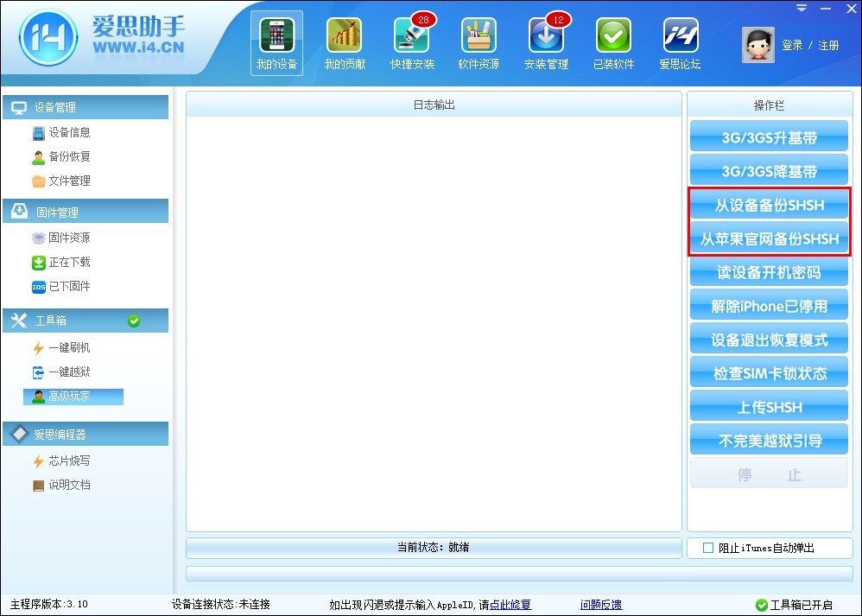Collapse the 爱思编程器 section header
The height and width of the screenshot is (616, 862).
86,434
